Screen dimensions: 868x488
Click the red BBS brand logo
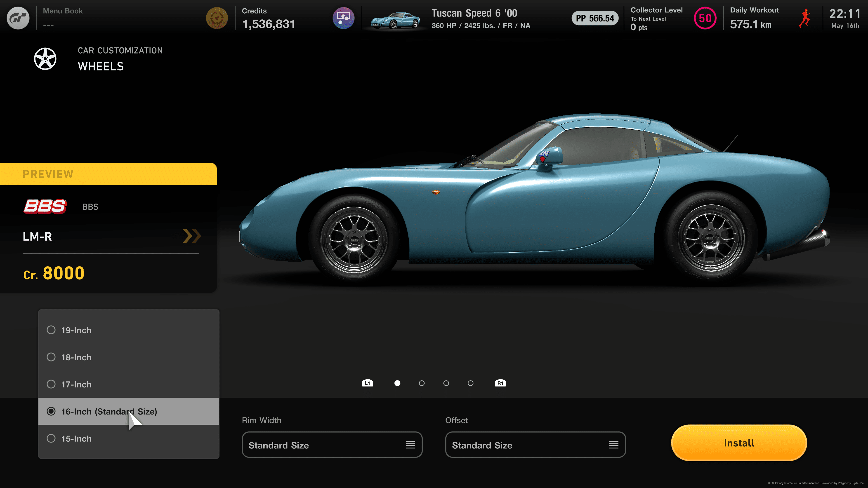coord(45,206)
